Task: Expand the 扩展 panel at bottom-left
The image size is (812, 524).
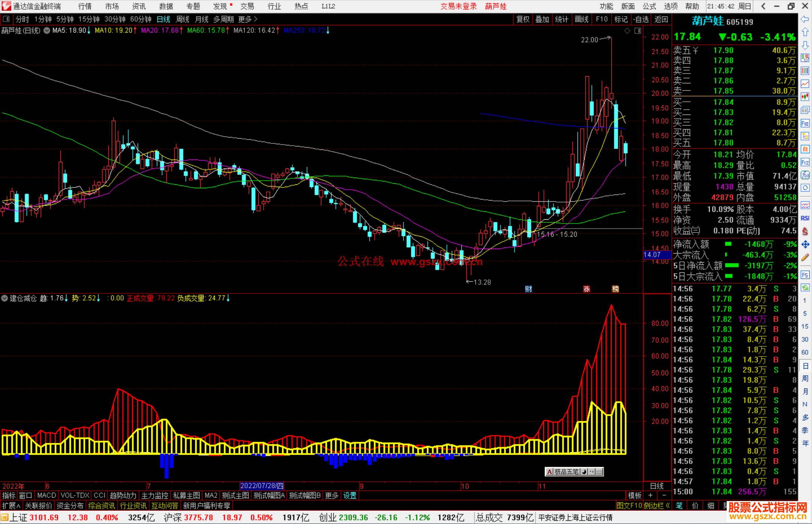Action: (x=11, y=506)
